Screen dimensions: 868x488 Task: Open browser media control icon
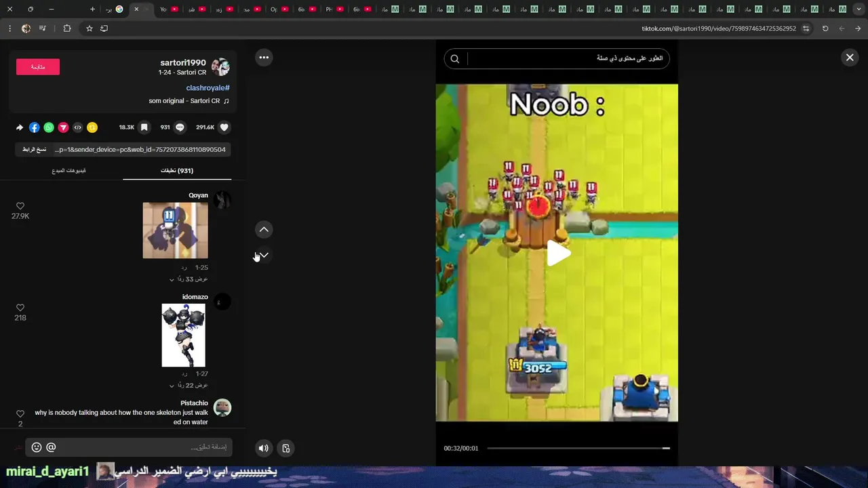click(x=43, y=28)
